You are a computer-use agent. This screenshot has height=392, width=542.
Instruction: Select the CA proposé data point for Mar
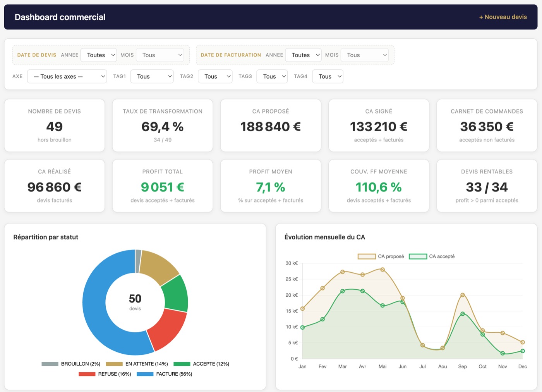coord(343,272)
